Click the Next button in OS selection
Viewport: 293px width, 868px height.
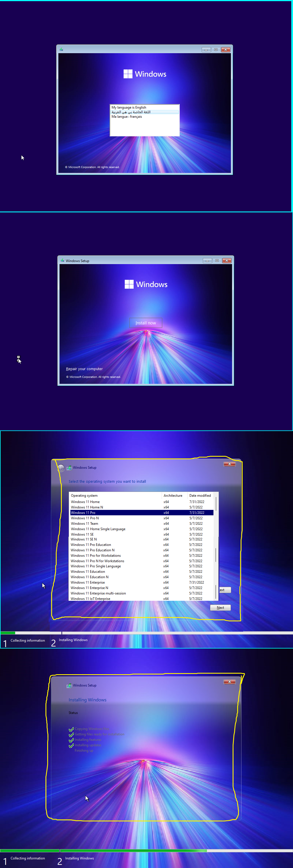coord(221,608)
